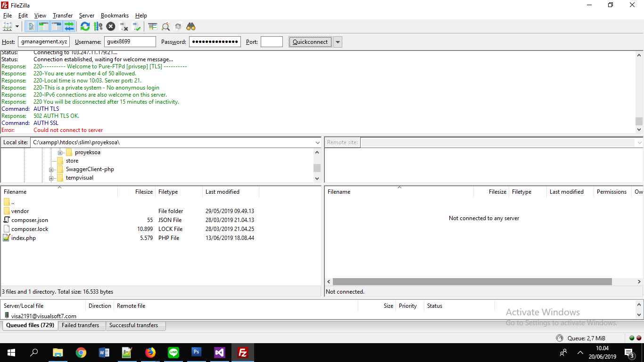Toggle the message log display

pyautogui.click(x=31, y=26)
